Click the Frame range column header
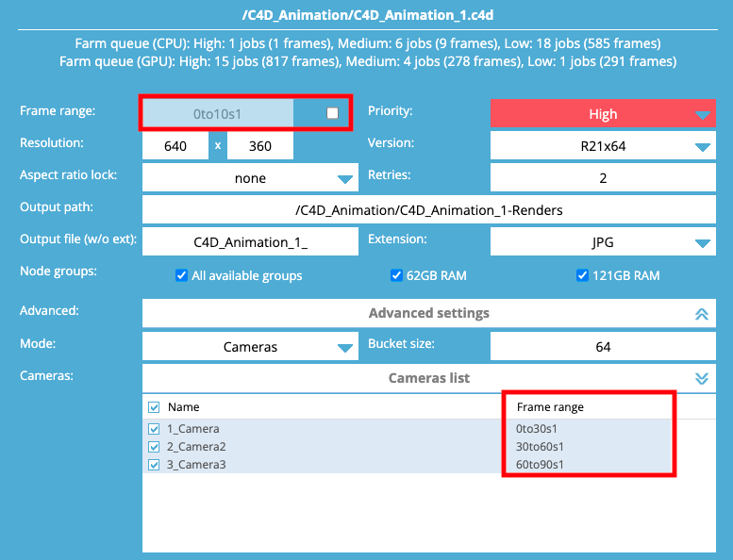Viewport: 733px width, 560px height. (550, 407)
